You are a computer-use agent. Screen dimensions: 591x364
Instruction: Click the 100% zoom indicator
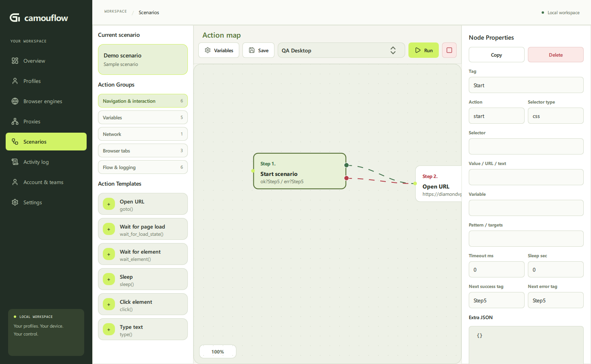point(218,351)
